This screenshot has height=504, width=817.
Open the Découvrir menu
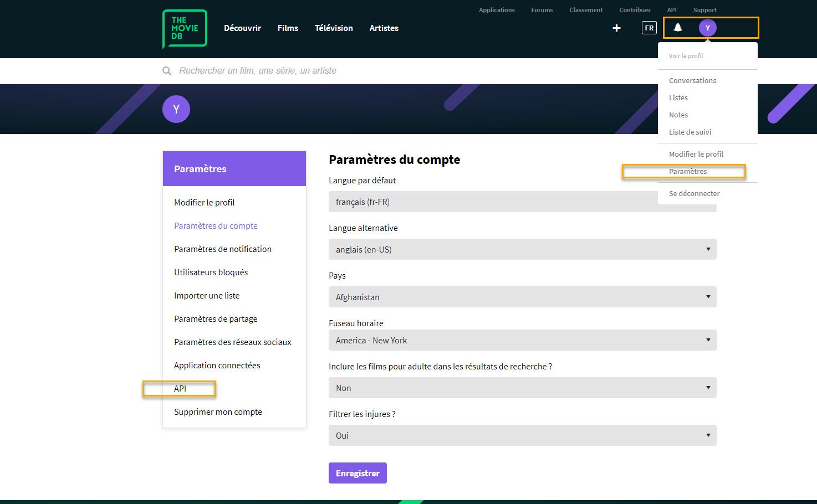[242, 28]
